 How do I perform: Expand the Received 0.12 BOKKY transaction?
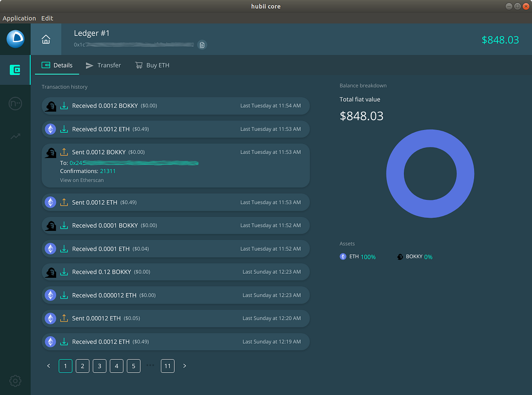coord(176,272)
